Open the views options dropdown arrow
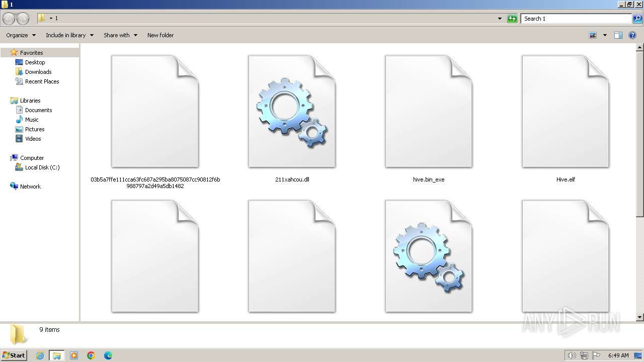 605,35
